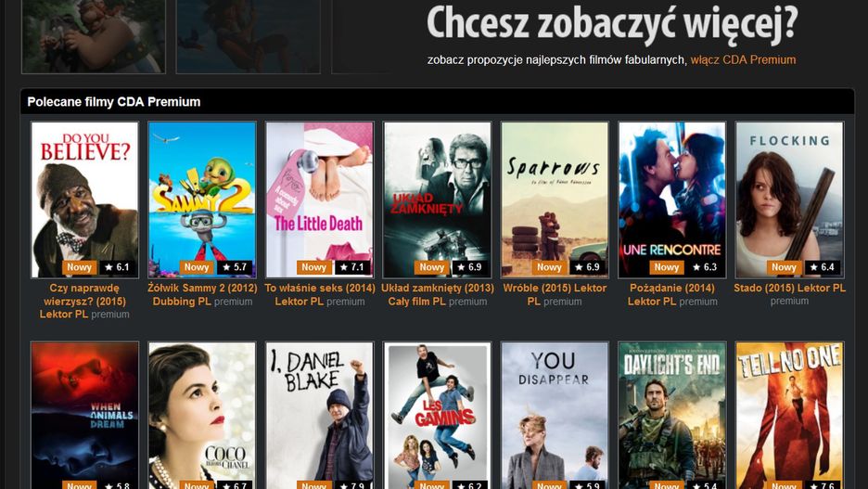Open the I, Daniel Blake poster
The height and width of the screenshot is (489, 868).
click(319, 416)
